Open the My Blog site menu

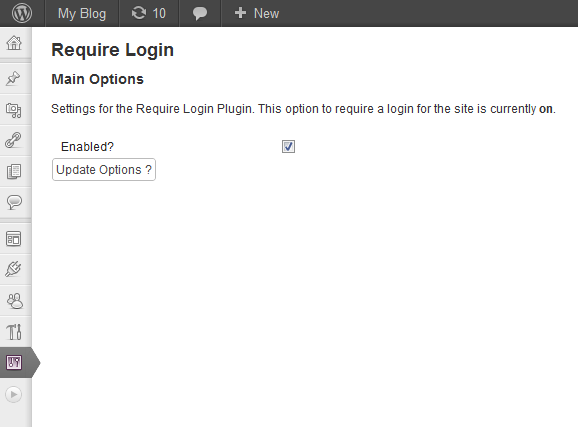[x=82, y=14]
